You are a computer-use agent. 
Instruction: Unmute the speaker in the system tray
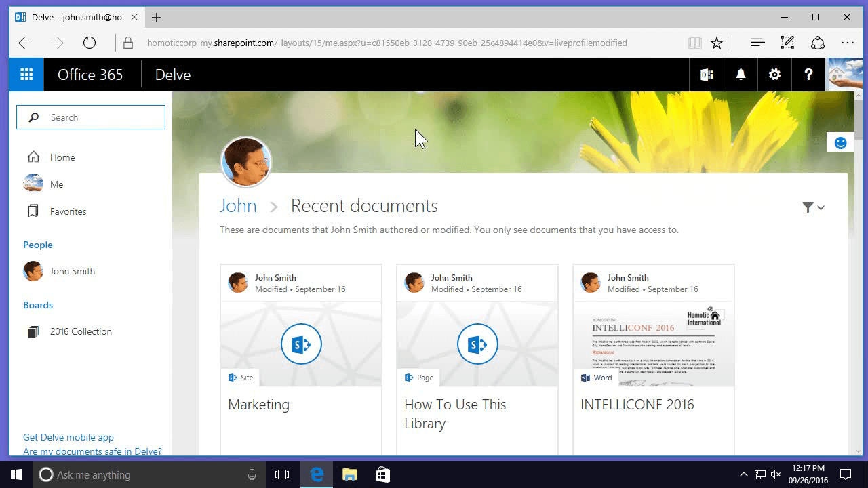pyautogui.click(x=775, y=474)
